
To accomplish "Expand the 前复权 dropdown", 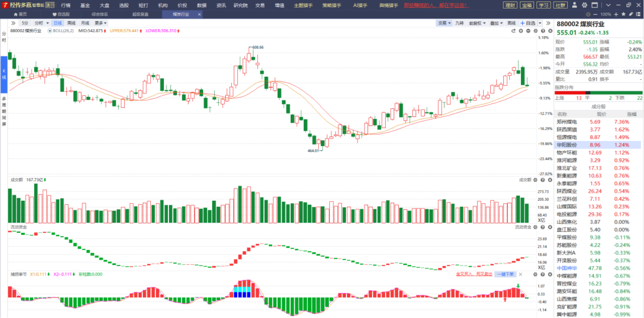I will [477, 23].
